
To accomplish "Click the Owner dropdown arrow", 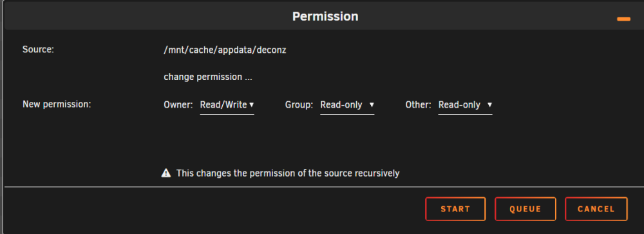I will 251,105.
